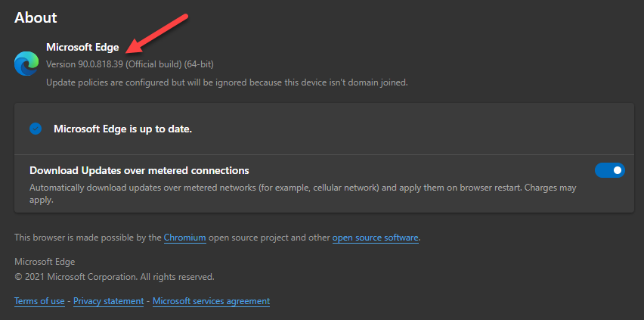
Task: Click the Microsoft Edge footer label
Action: tap(45, 262)
